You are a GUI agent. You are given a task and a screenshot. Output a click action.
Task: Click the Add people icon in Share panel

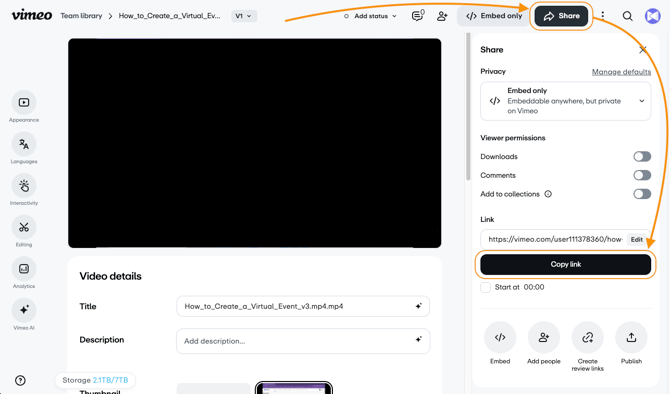tap(544, 338)
